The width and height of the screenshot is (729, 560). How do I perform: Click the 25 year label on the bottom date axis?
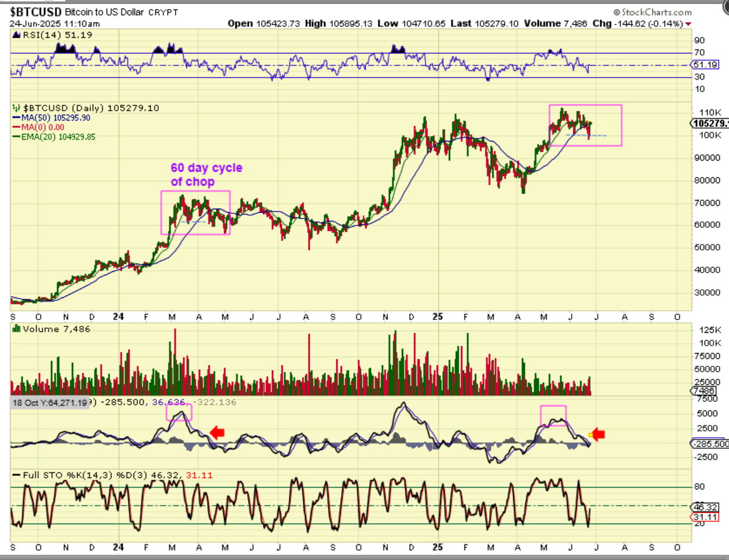pos(438,547)
